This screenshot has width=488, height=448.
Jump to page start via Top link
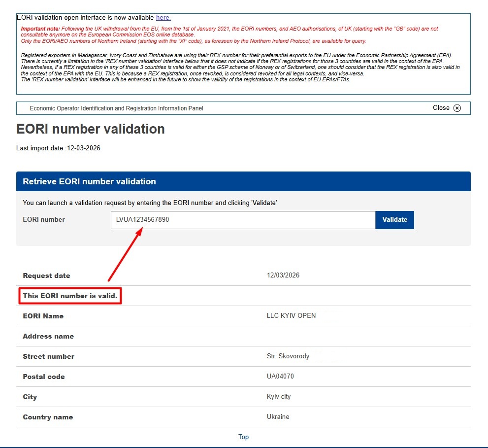[x=243, y=437]
